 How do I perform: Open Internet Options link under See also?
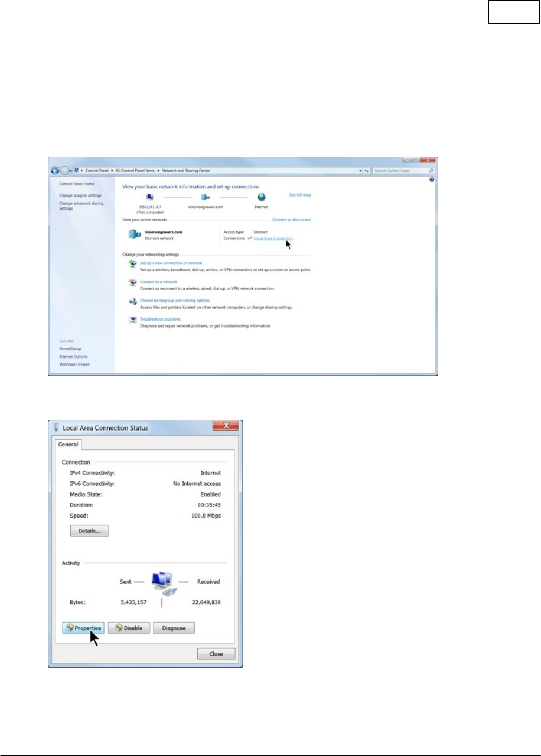click(73, 356)
